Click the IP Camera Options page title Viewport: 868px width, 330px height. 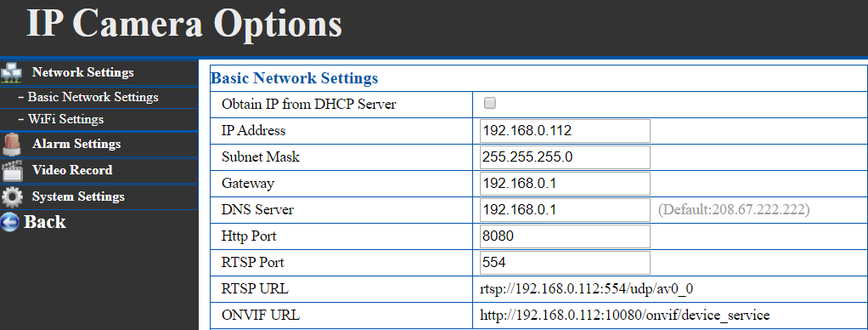click(184, 23)
